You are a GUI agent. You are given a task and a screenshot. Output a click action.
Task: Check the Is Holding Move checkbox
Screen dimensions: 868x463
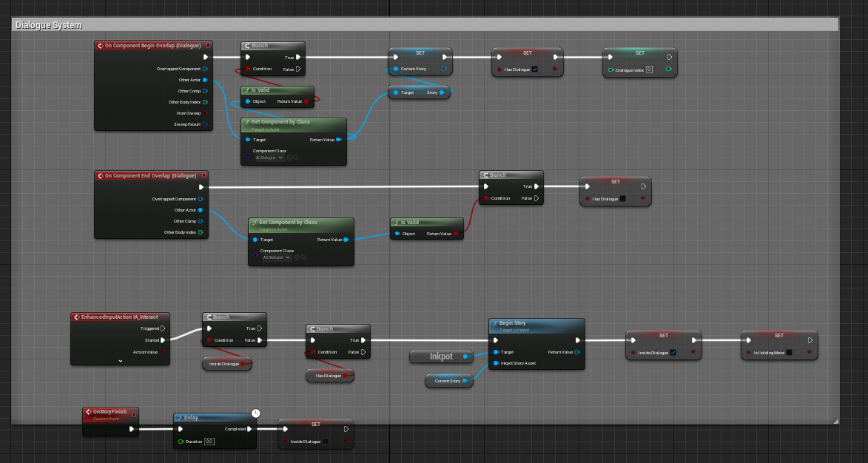coord(790,352)
